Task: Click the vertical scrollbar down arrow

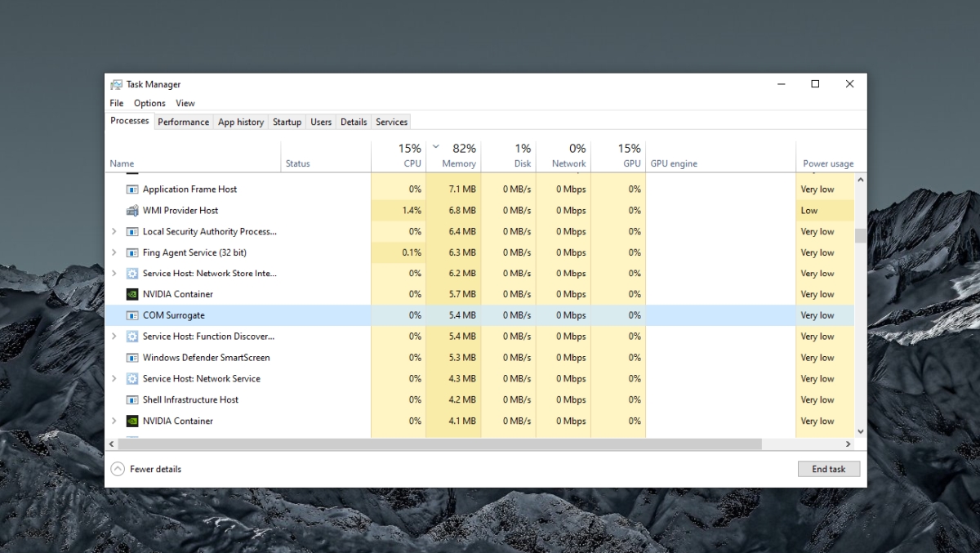Action: [x=860, y=431]
